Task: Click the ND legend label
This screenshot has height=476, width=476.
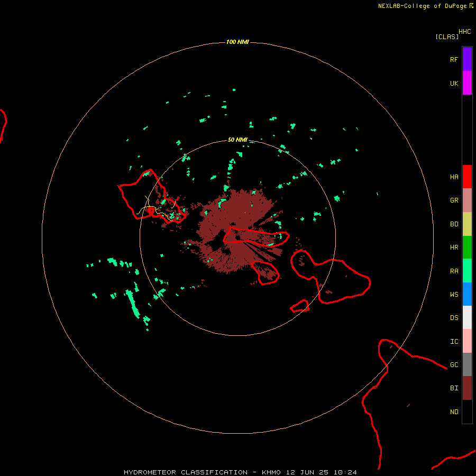Action: point(454,412)
